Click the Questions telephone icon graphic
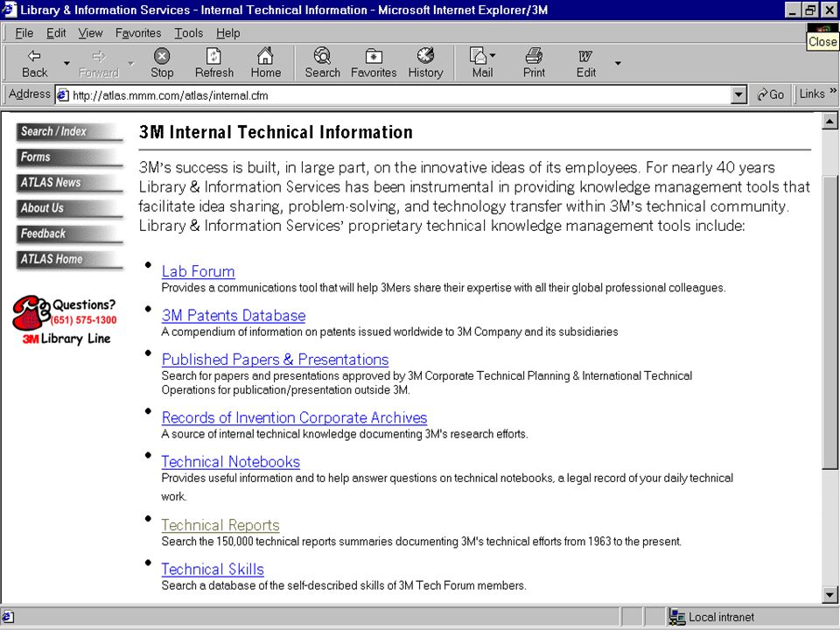 31,313
